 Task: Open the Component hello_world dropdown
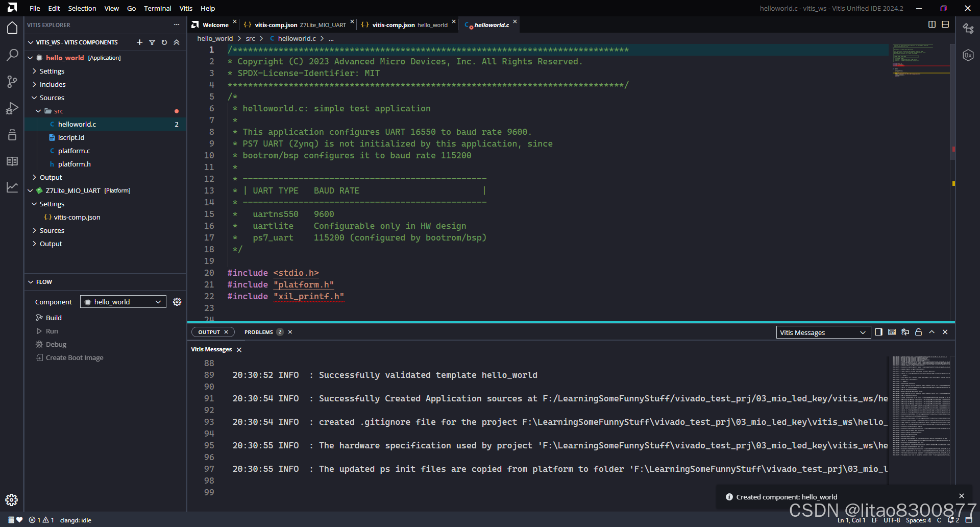[123, 302]
